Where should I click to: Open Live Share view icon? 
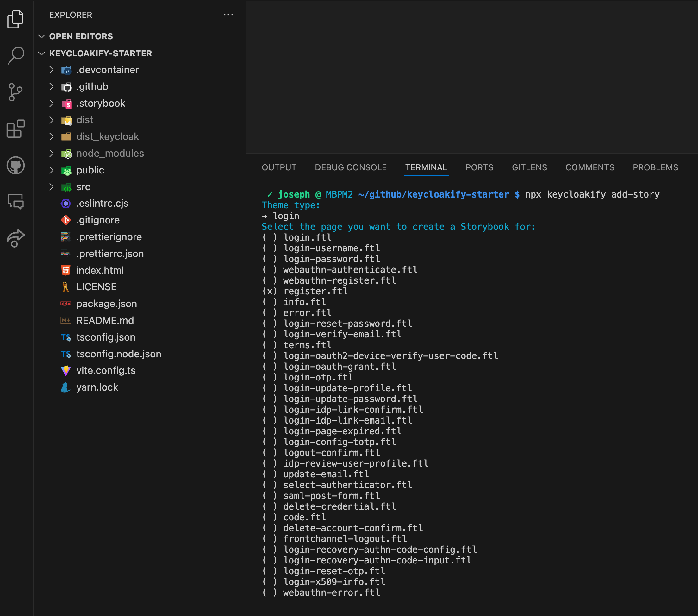(x=16, y=238)
